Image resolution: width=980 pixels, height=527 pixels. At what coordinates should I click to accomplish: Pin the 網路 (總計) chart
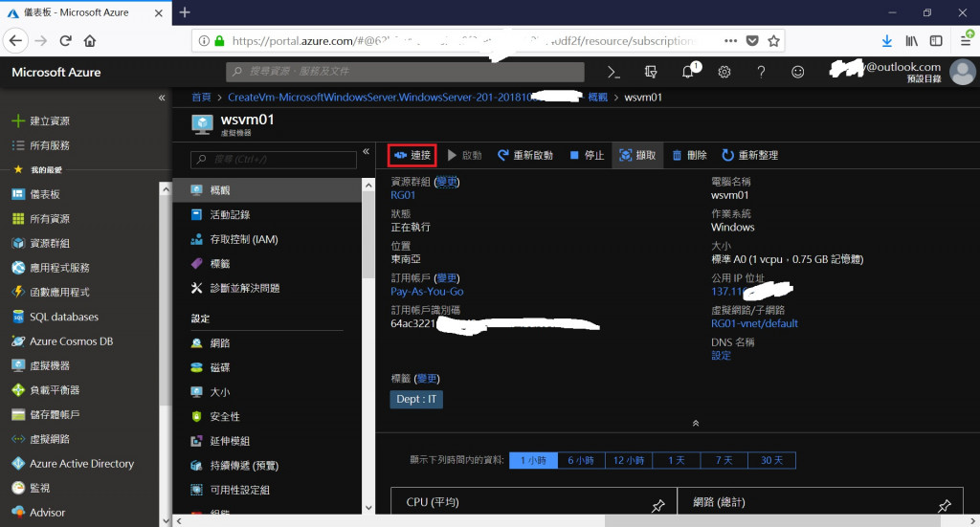945,505
